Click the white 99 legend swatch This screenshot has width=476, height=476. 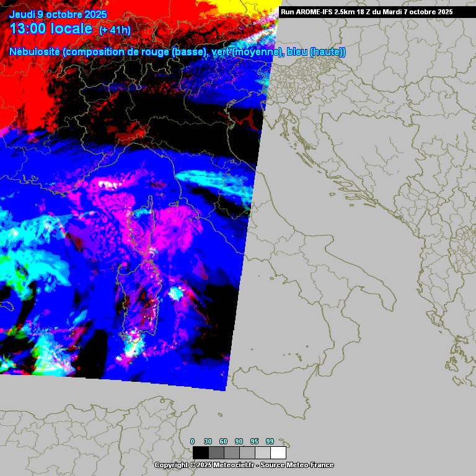pyautogui.click(x=278, y=452)
